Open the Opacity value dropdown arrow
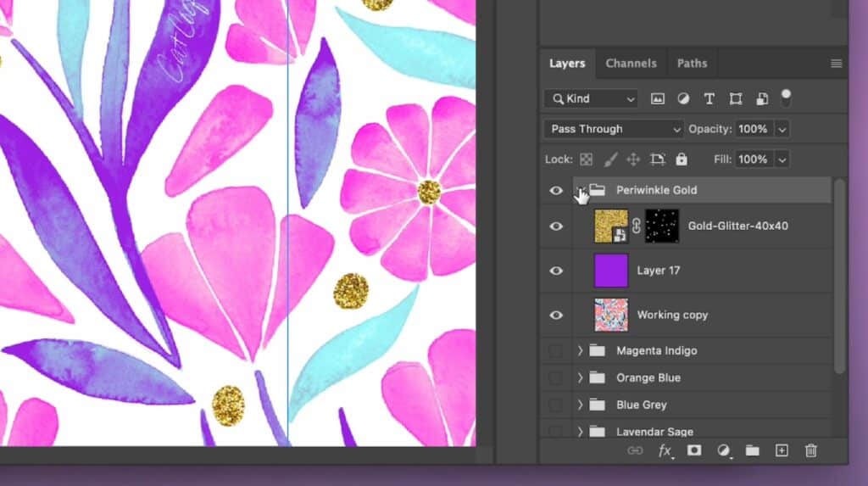The width and height of the screenshot is (868, 486). 782,129
